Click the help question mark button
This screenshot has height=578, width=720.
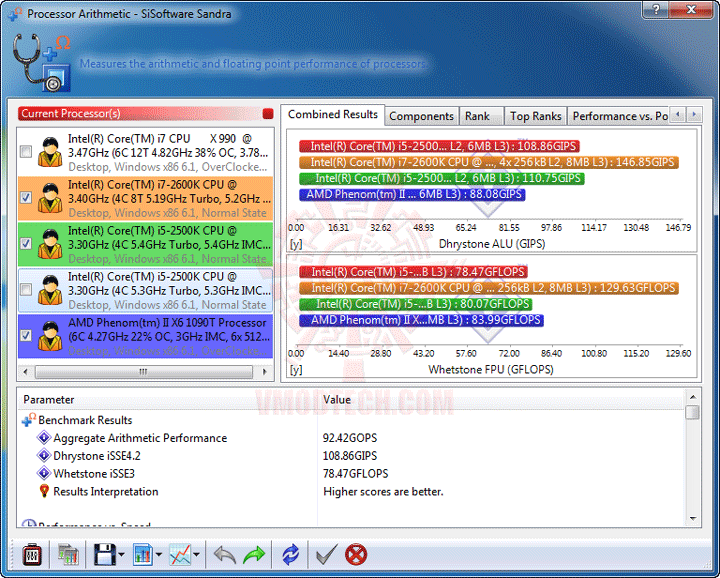pyautogui.click(x=656, y=9)
